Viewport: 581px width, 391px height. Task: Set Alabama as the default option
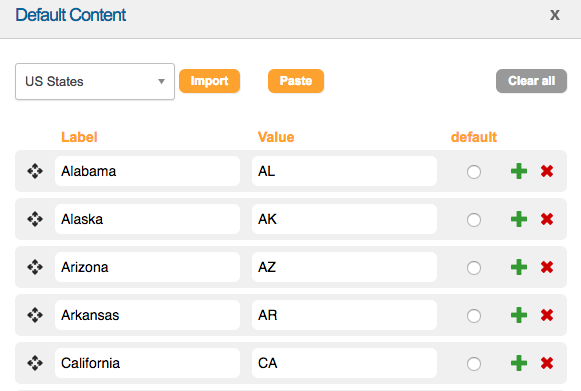click(474, 172)
